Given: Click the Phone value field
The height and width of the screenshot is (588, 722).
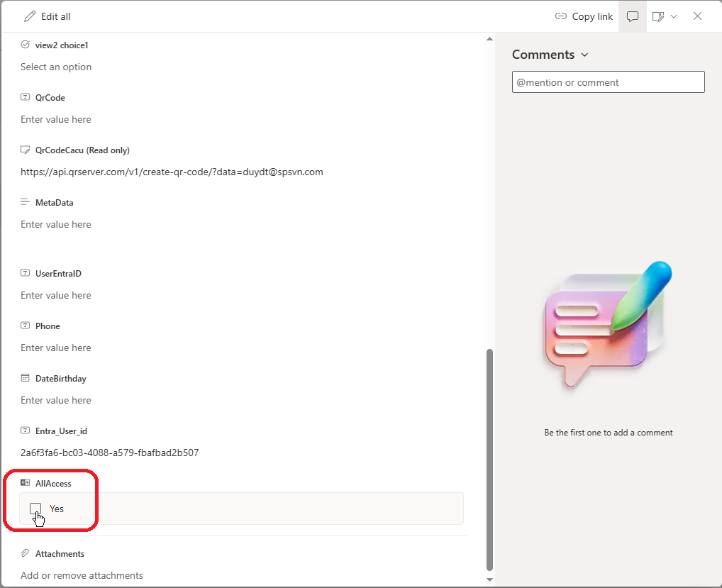Looking at the screenshot, I should tap(56, 348).
